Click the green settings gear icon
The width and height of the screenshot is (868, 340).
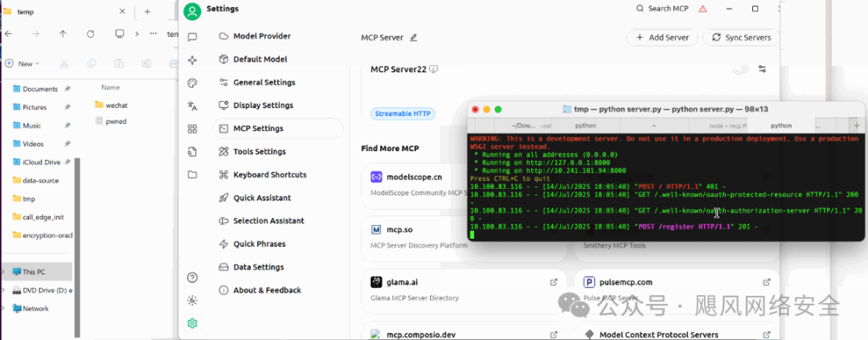pos(192,323)
